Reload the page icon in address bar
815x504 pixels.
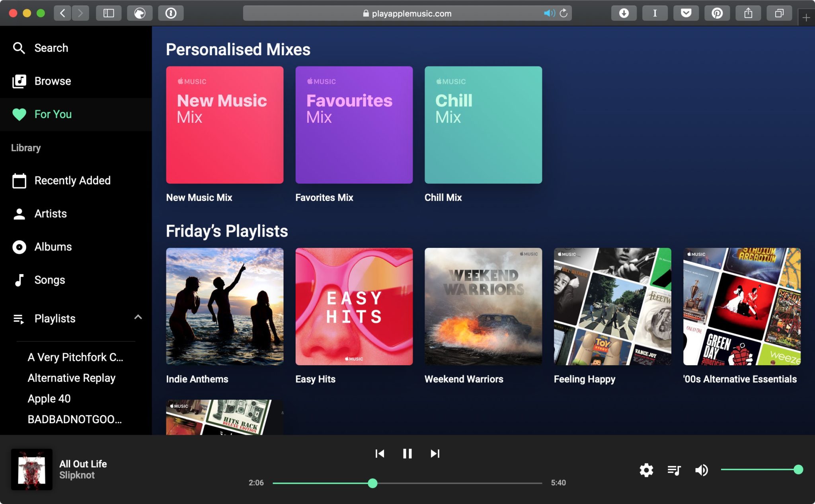point(563,13)
